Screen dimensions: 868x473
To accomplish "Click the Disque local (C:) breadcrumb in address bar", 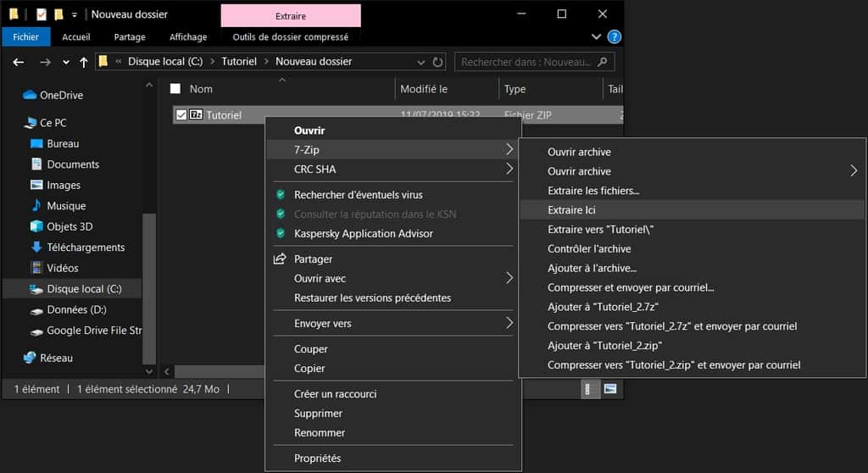I will [x=165, y=62].
